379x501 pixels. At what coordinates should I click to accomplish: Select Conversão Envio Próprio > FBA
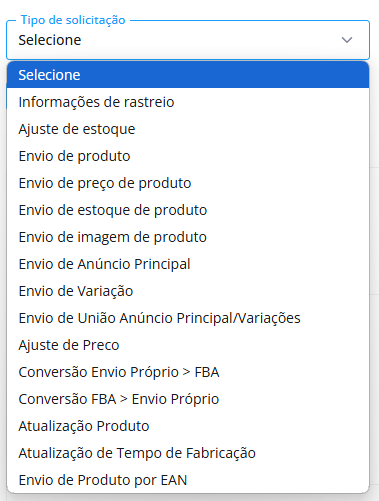188,372
